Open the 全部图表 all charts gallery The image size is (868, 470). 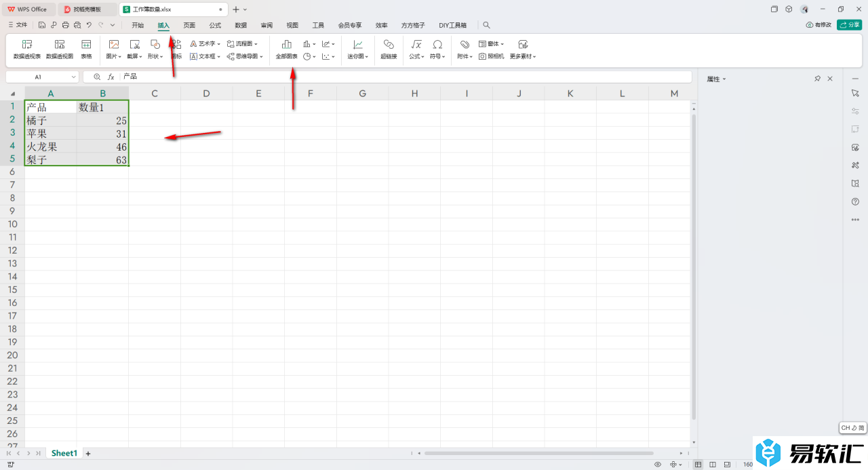(286, 50)
